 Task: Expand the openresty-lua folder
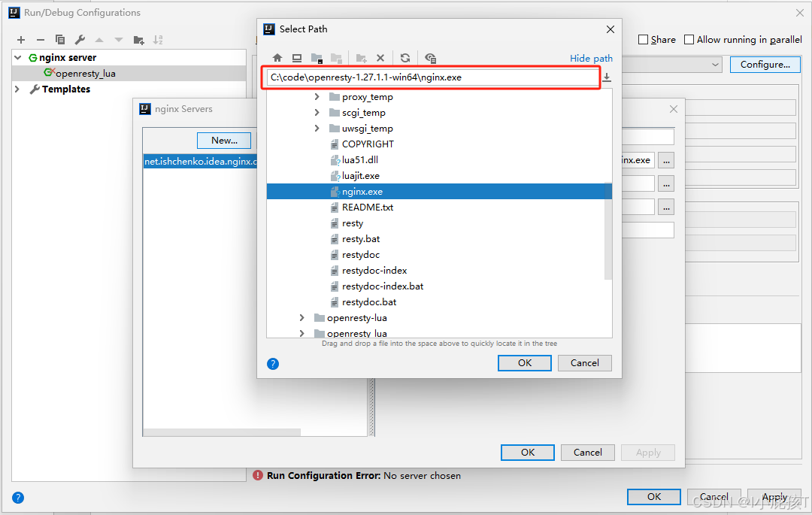[302, 318]
